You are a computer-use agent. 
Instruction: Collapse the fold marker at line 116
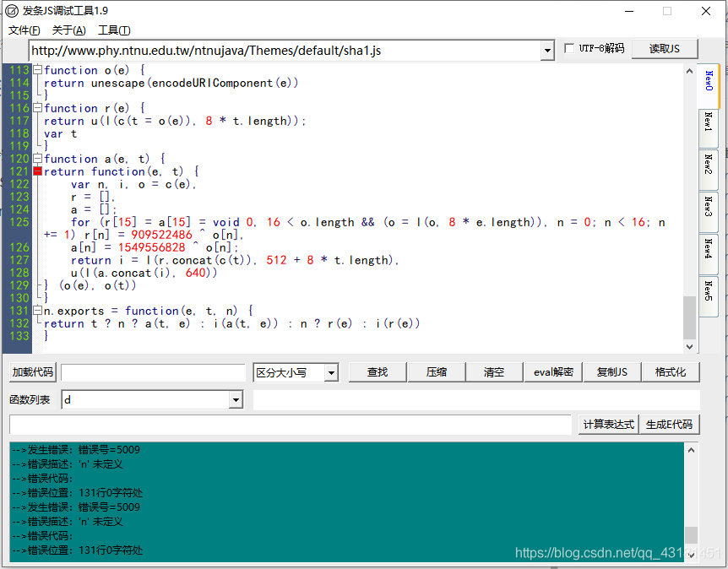tap(38, 108)
